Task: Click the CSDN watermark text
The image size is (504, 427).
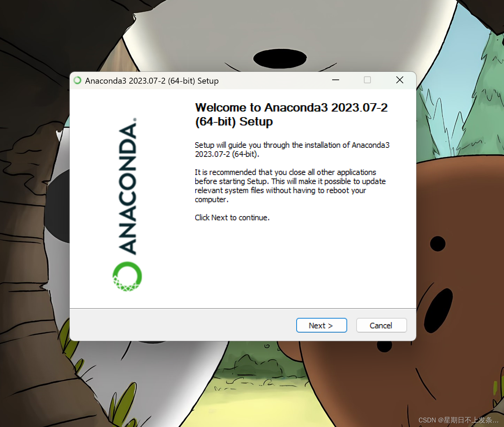Action: tap(458, 420)
